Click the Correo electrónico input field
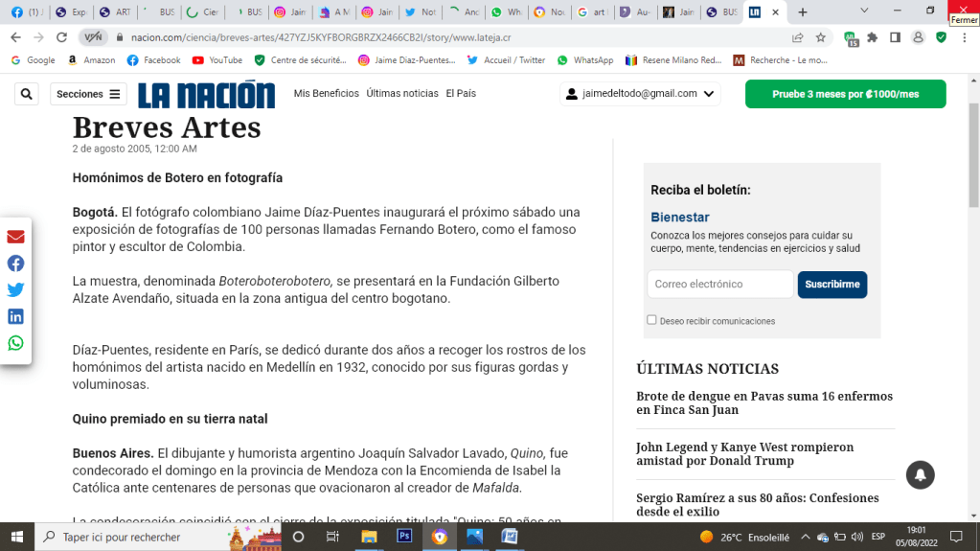This screenshot has height=551, width=980. coord(719,285)
